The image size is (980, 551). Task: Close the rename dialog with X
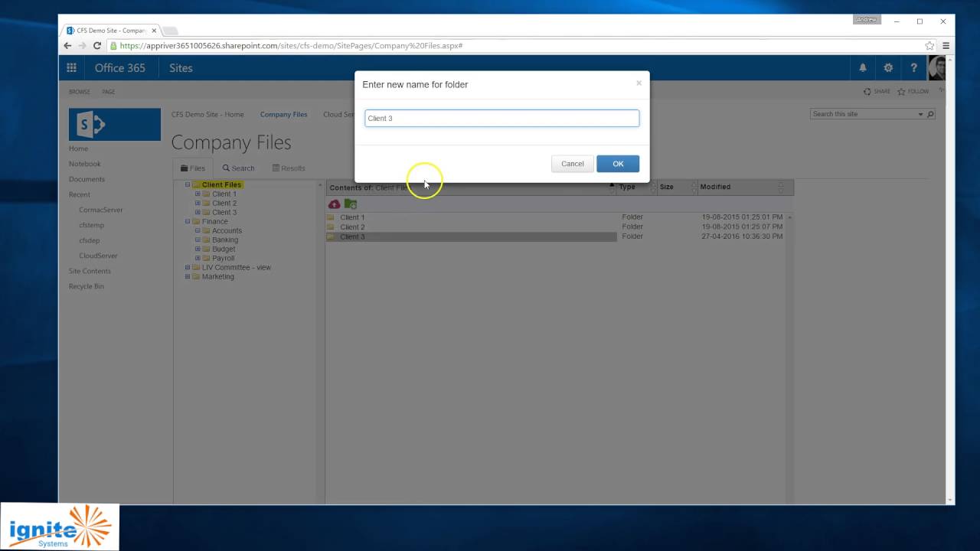[x=639, y=83]
